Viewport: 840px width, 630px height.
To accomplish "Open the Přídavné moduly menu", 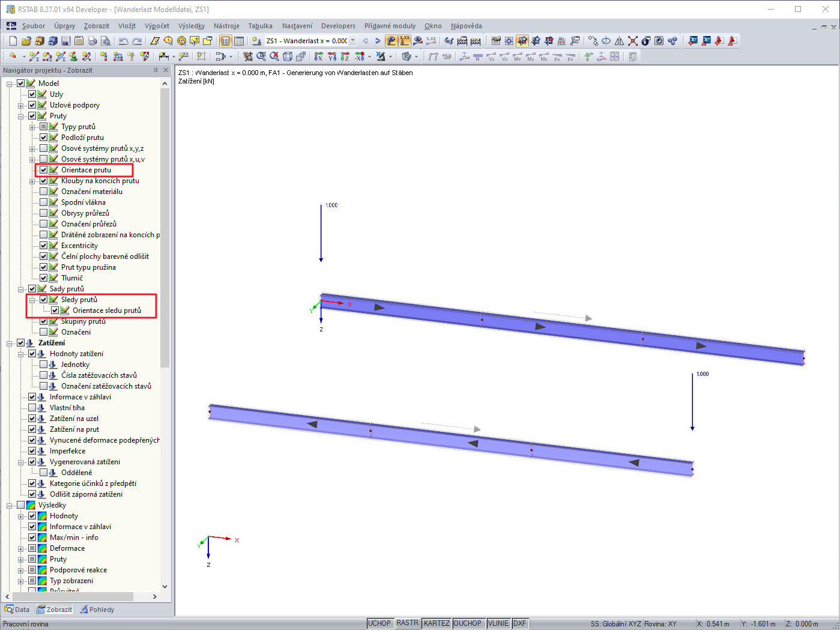I will pos(390,26).
